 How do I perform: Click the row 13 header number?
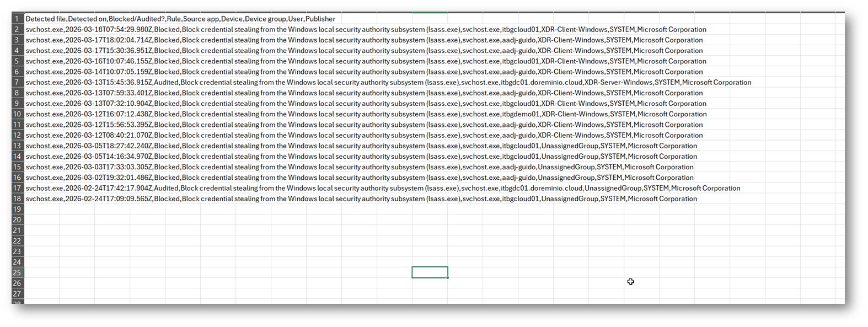click(17, 146)
